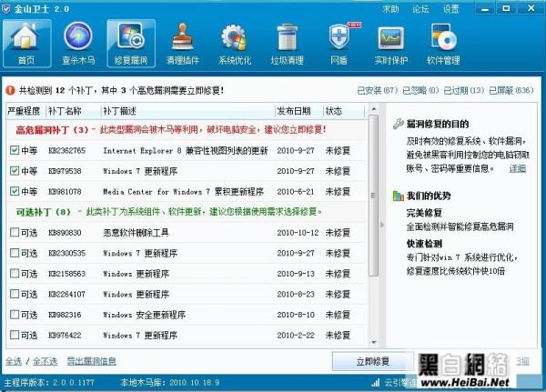Open the 实时保护 real-time protection icon

point(391,44)
